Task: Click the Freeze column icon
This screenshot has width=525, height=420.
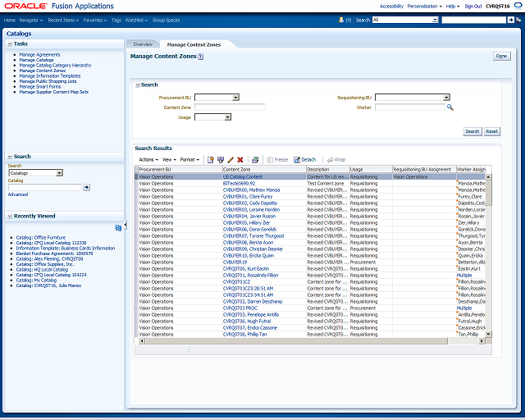Action: click(x=270, y=160)
